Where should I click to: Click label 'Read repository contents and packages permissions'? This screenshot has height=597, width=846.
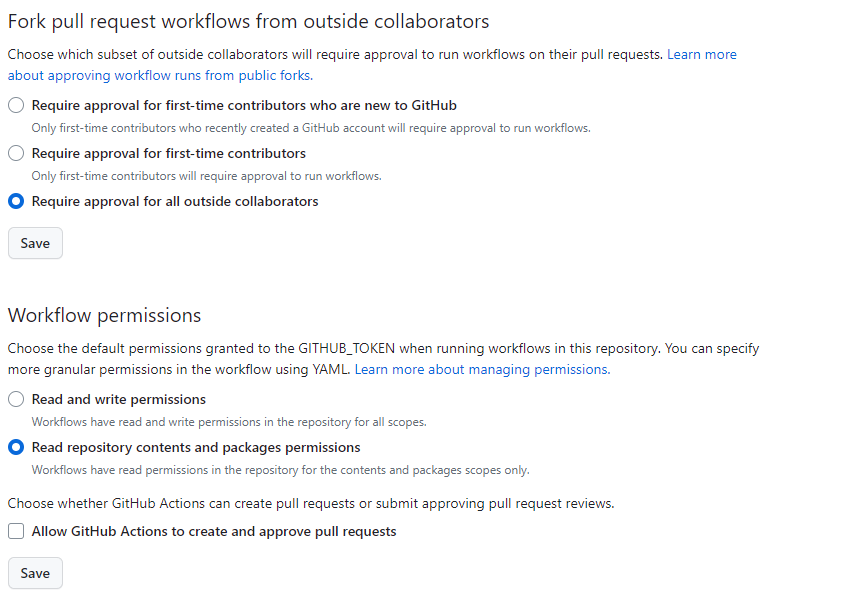(196, 447)
